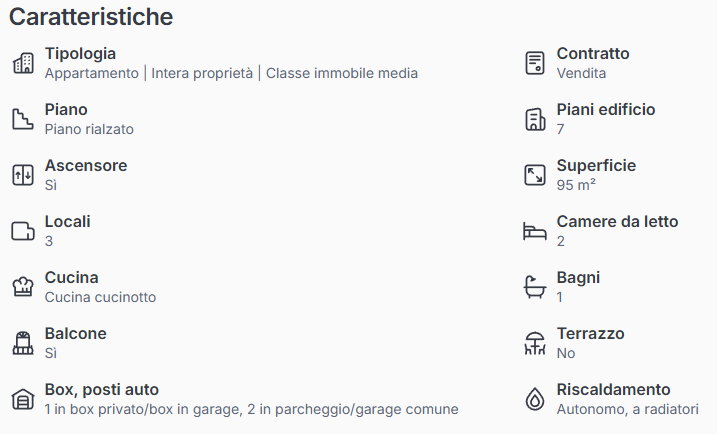Screen dimensions: 717x434
Task: Select the Tipologia label text
Action: pos(80,54)
